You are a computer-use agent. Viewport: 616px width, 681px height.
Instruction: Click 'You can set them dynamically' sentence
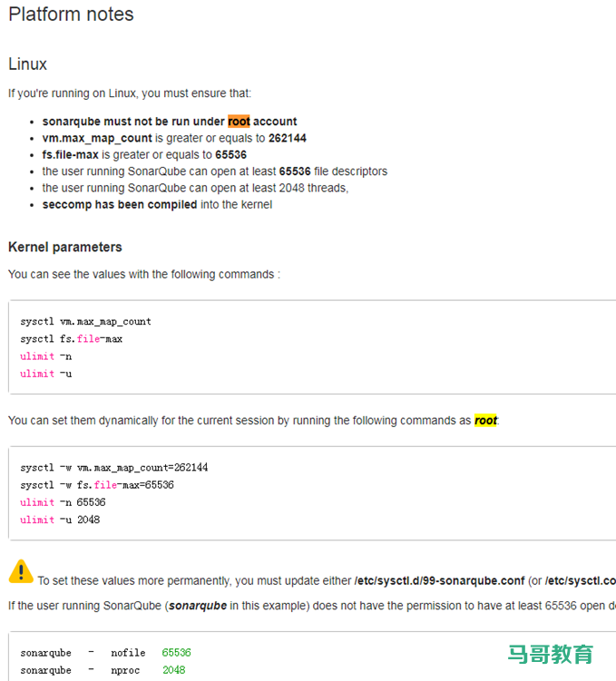(x=254, y=421)
